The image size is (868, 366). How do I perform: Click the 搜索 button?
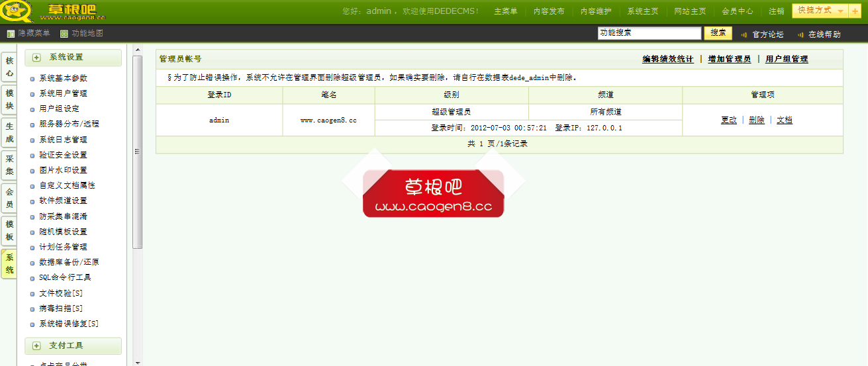pyautogui.click(x=718, y=33)
